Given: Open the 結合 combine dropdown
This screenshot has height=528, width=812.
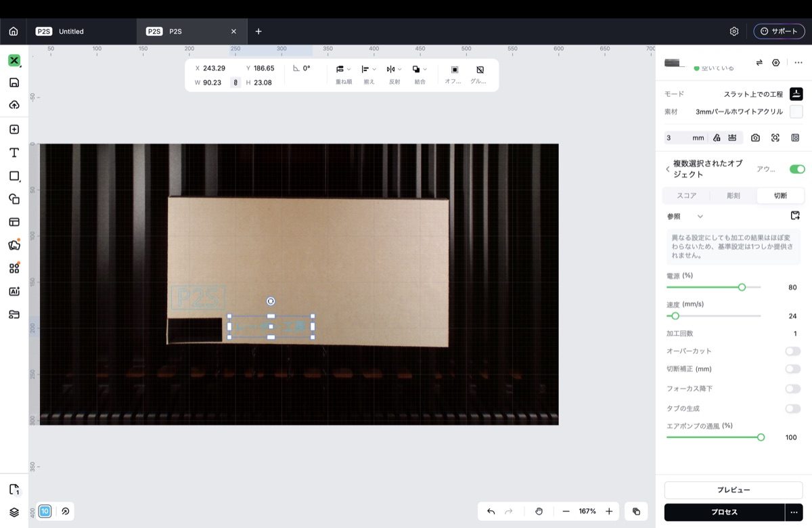Looking at the screenshot, I should 420,74.
